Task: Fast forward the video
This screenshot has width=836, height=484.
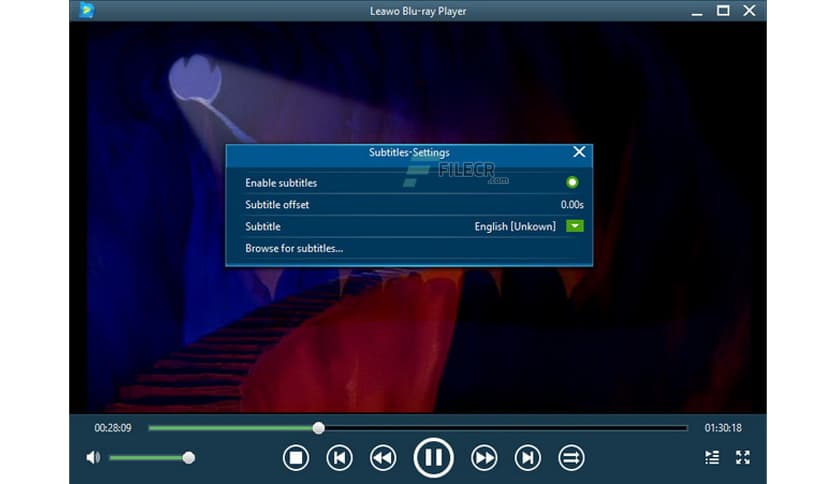Action: tap(484, 457)
